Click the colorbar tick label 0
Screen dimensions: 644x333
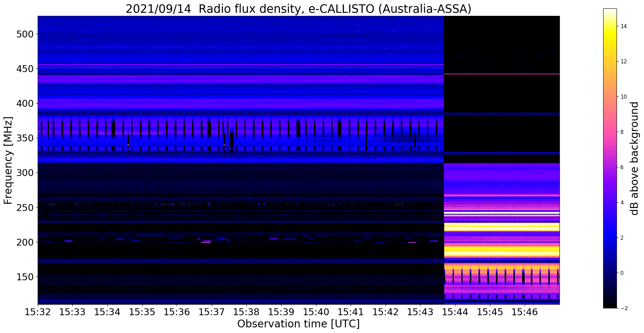(x=622, y=273)
